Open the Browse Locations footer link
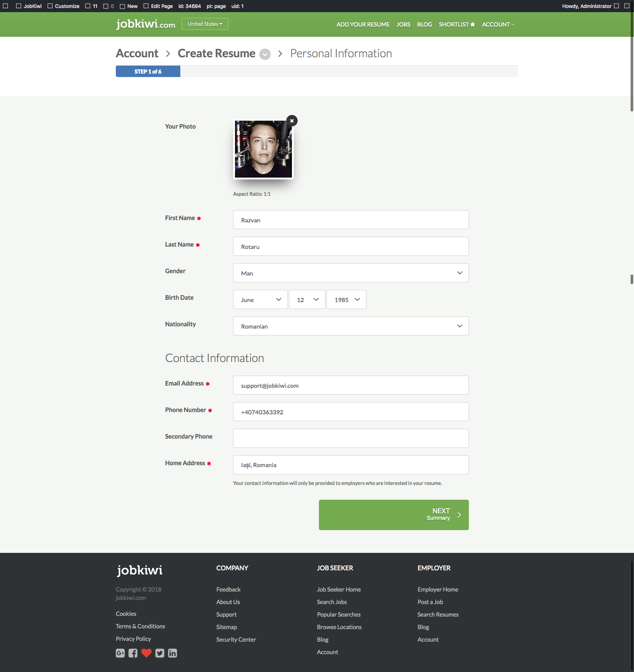 (x=339, y=627)
